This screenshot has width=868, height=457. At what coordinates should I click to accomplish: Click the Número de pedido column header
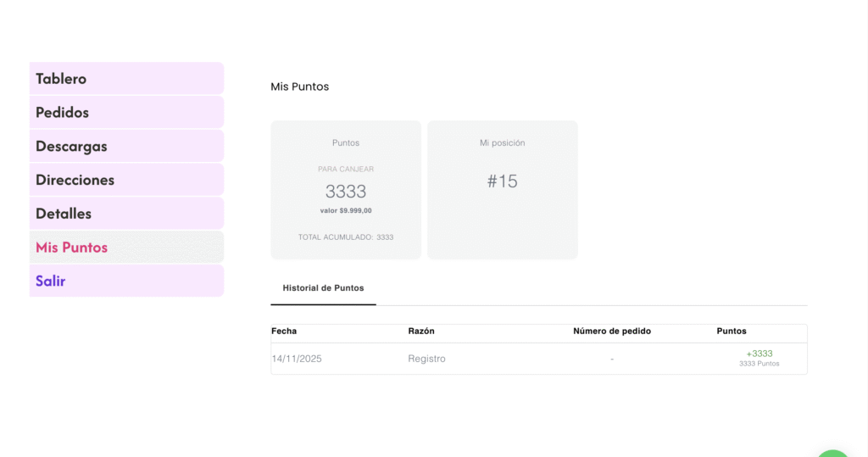pyautogui.click(x=612, y=331)
